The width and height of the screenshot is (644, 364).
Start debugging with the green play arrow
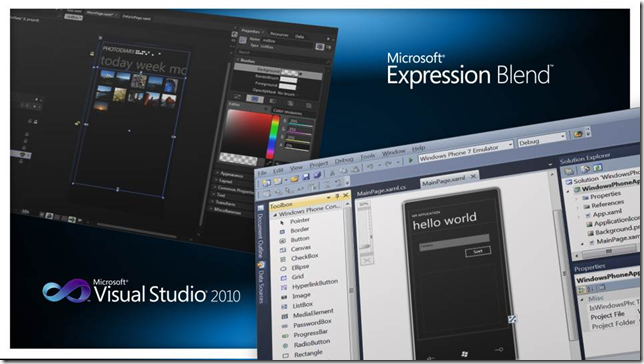tap(410, 161)
